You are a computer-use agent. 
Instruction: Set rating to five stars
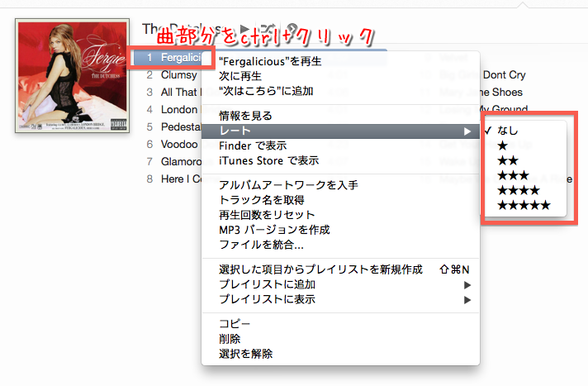click(x=524, y=205)
